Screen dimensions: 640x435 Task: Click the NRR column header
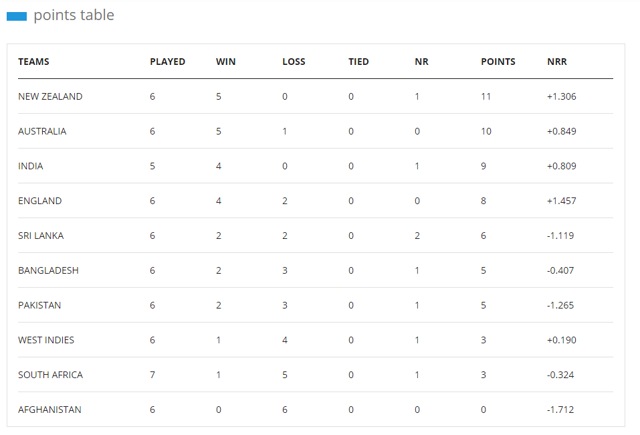coord(557,62)
